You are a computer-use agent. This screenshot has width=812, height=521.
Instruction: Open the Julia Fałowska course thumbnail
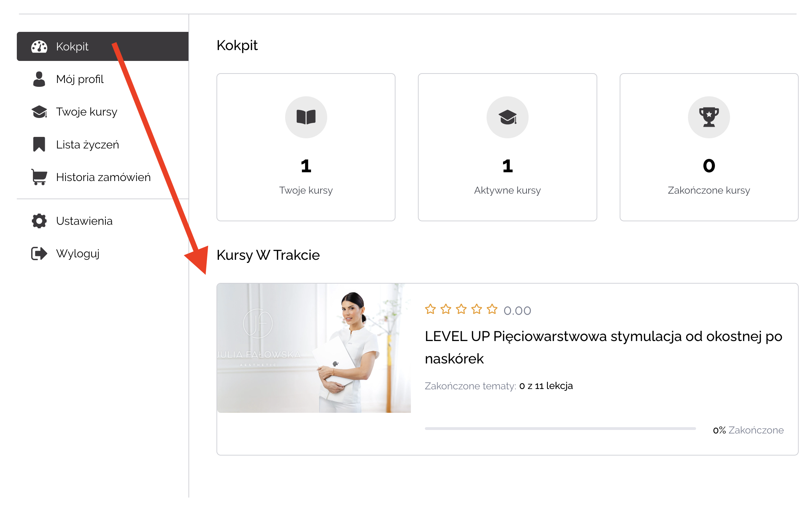314,348
